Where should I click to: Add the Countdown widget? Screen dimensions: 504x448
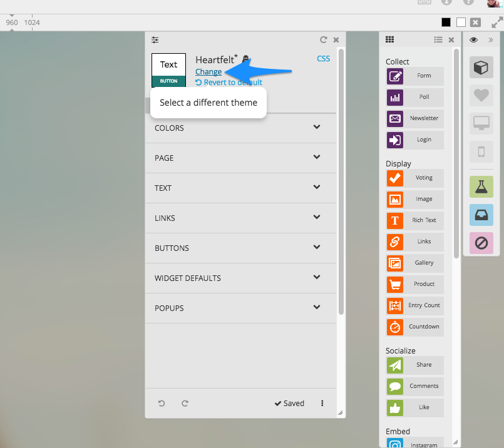pos(414,327)
